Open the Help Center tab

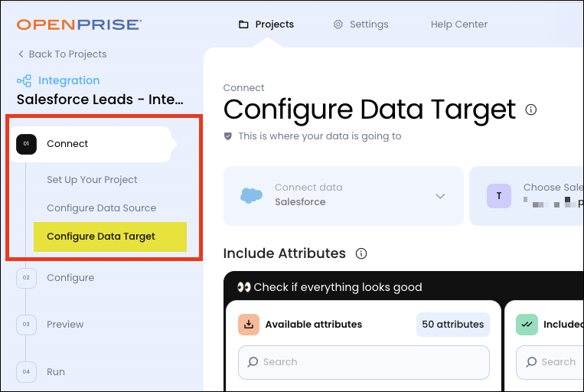coord(459,24)
